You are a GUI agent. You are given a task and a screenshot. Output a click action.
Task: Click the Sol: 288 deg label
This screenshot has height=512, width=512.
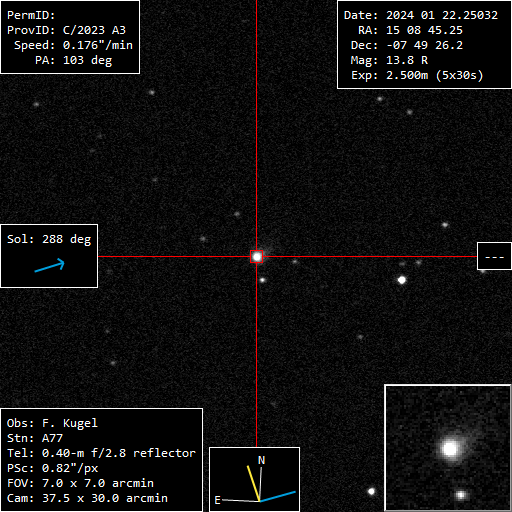(49, 239)
